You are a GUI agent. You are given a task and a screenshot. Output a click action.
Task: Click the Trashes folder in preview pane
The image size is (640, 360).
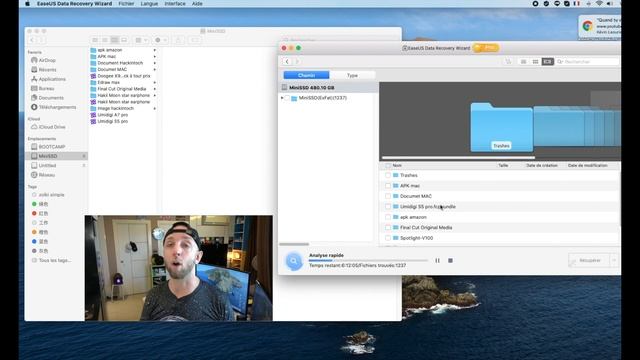pyautogui.click(x=501, y=127)
